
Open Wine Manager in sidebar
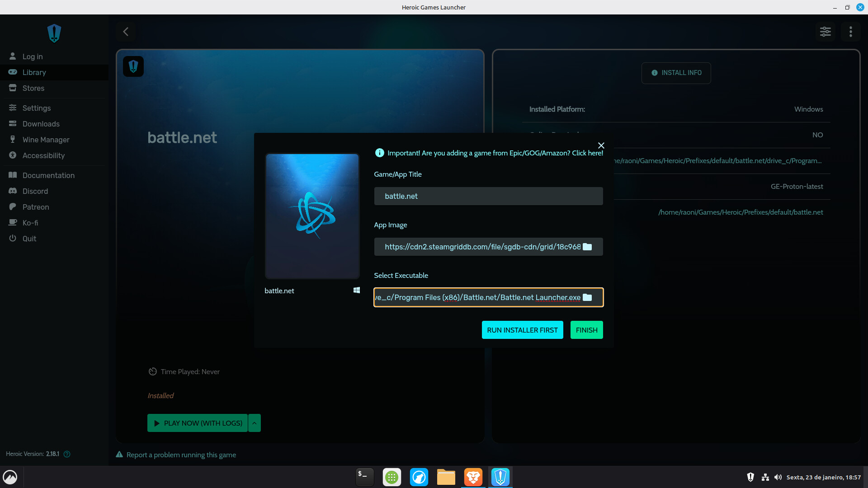coord(46,140)
